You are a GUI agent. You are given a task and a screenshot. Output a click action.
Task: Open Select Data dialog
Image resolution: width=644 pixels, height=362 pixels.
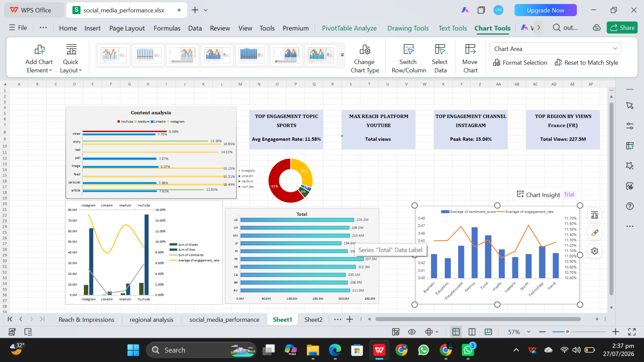tap(440, 59)
